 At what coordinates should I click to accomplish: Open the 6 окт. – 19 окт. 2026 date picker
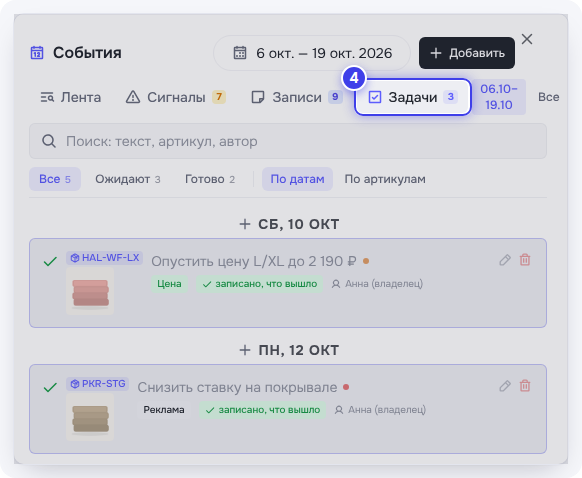(x=312, y=53)
